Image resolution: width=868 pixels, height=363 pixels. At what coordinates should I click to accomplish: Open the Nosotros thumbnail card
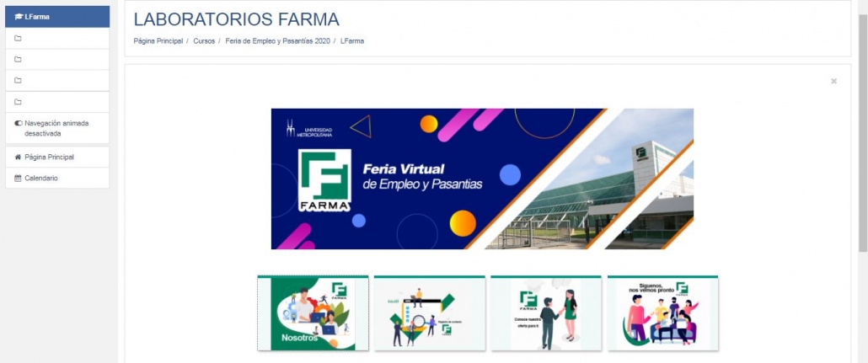coord(313,312)
